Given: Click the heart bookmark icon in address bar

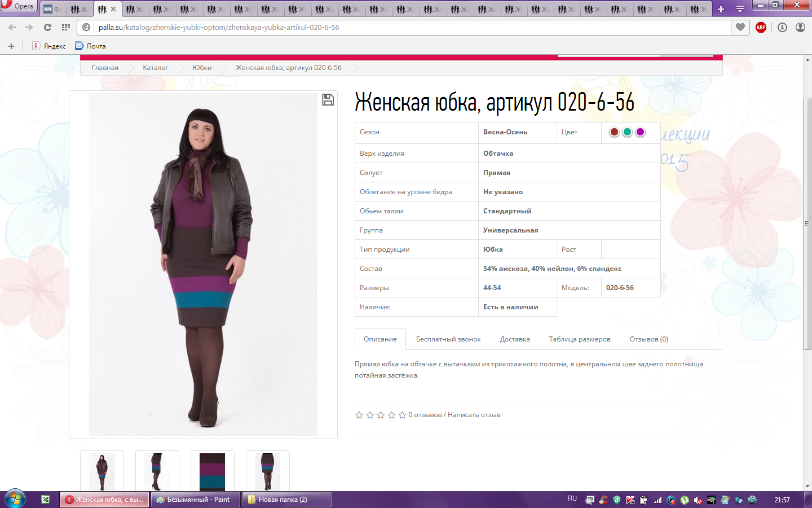Looking at the screenshot, I should [x=740, y=27].
